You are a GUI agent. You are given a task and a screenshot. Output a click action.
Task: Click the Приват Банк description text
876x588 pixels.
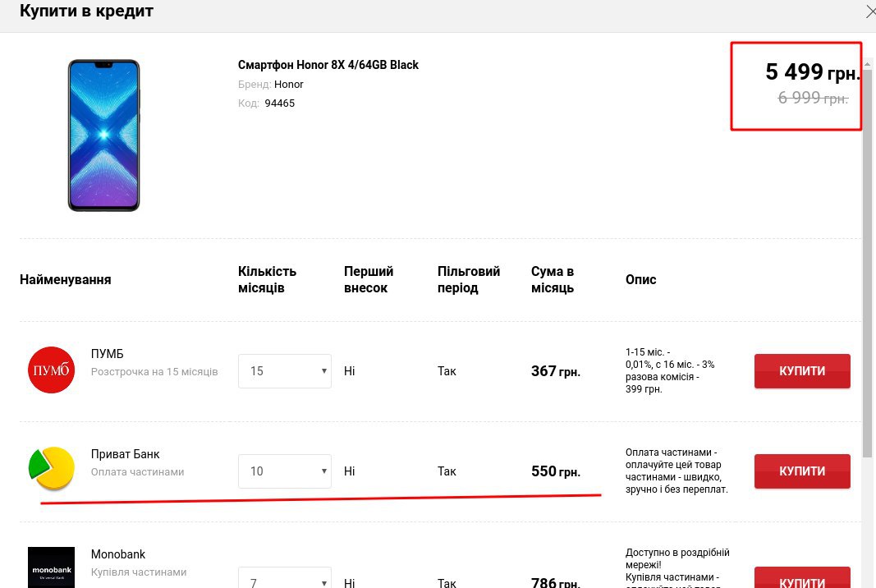[x=676, y=471]
